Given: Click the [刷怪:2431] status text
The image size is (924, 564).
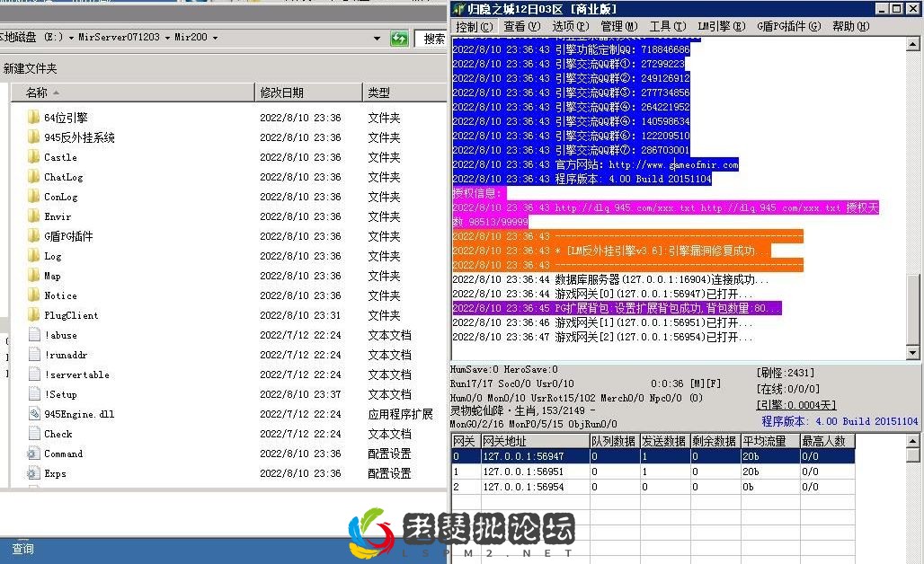Looking at the screenshot, I should [786, 373].
